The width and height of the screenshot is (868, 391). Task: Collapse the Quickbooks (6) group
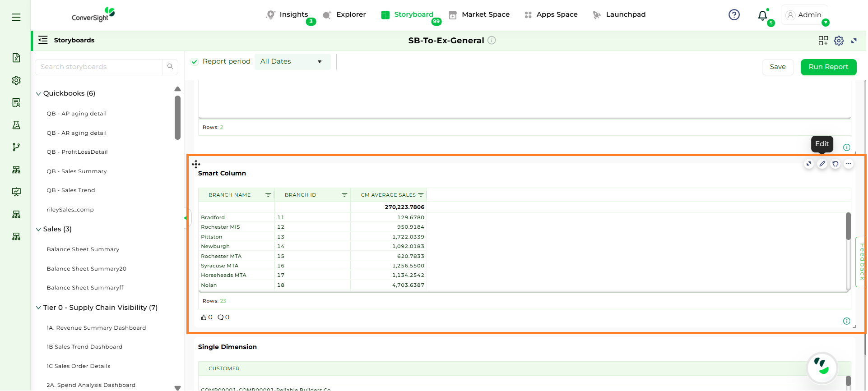tap(38, 94)
